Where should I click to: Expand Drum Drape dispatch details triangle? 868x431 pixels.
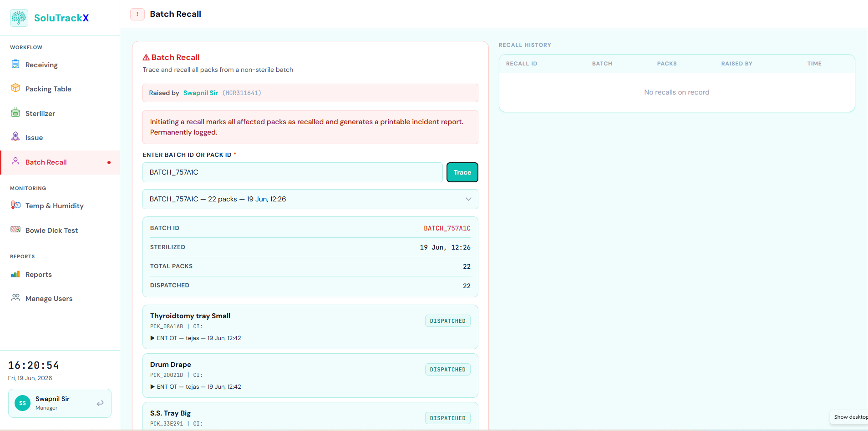(152, 386)
